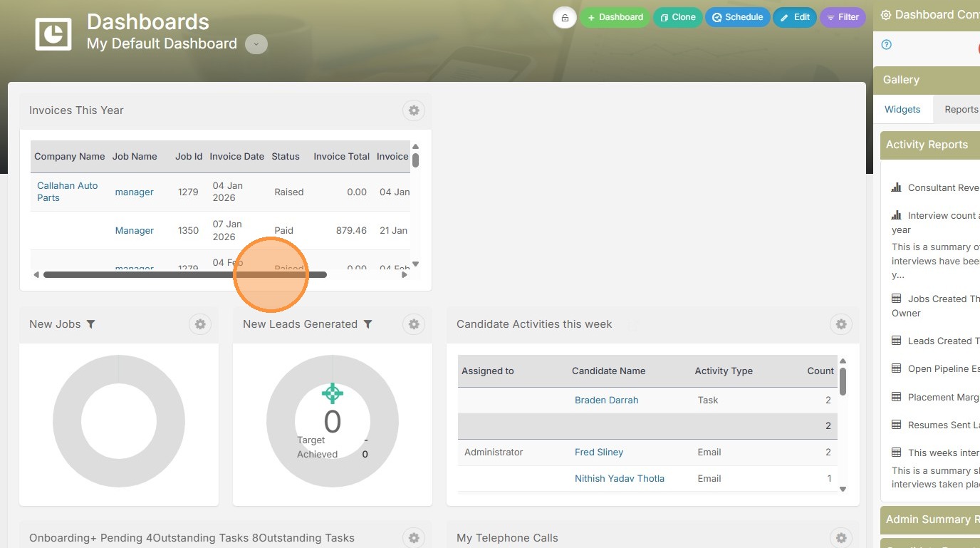Open Fred Sliney candidate link
980x548 pixels.
(x=599, y=453)
